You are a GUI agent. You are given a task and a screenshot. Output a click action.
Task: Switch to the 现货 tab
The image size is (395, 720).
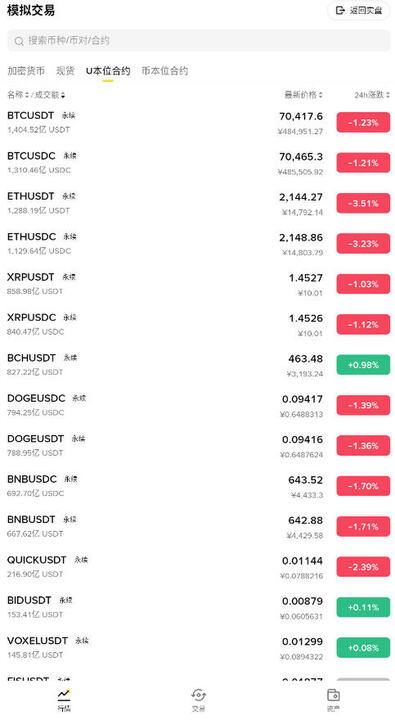(x=65, y=71)
